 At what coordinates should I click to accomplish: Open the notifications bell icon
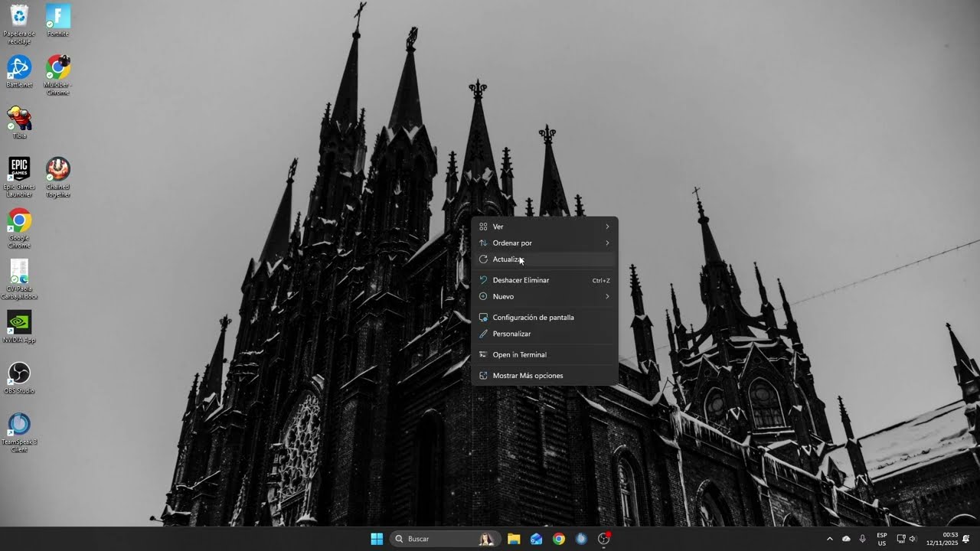(966, 539)
